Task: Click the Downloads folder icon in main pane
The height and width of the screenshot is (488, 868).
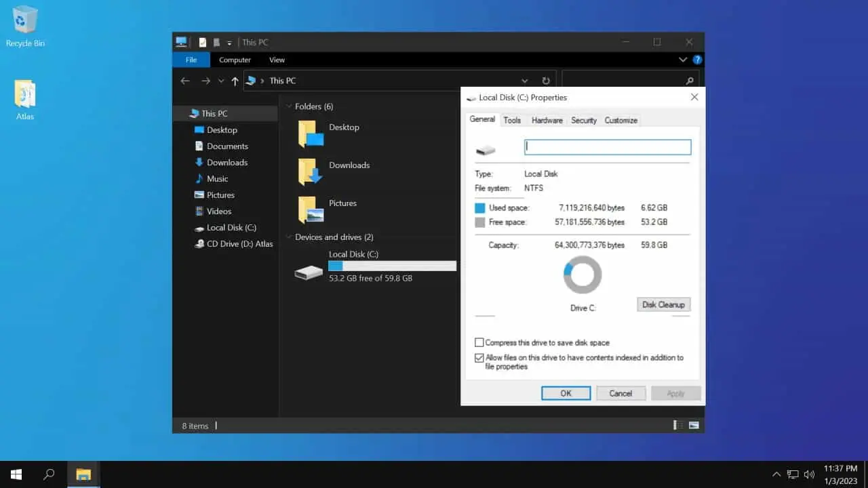Action: point(311,172)
